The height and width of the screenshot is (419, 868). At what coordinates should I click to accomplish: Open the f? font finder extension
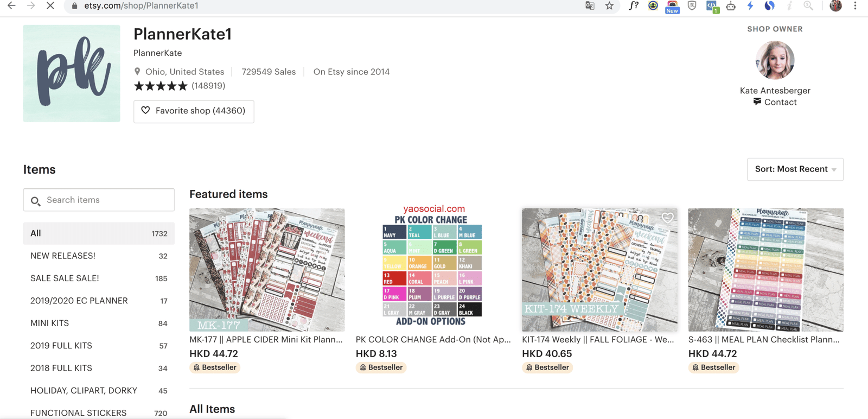point(633,6)
